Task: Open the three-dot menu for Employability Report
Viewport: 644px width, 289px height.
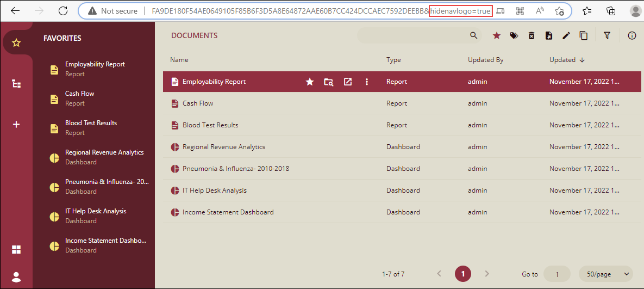Action: (x=367, y=82)
